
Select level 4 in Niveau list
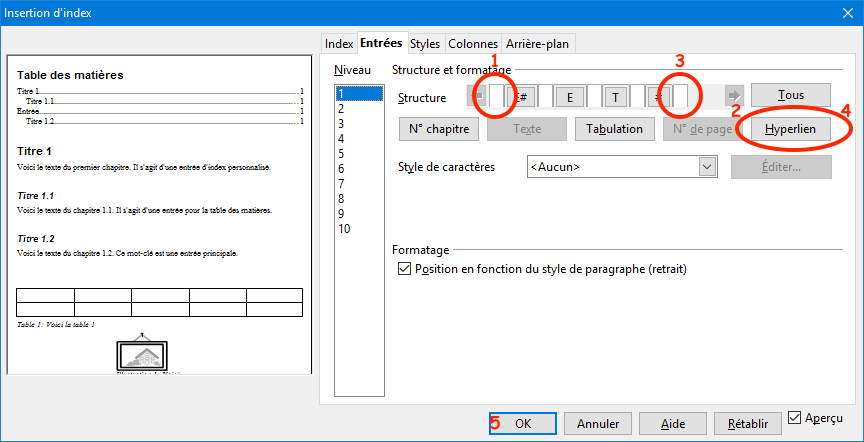click(359, 138)
